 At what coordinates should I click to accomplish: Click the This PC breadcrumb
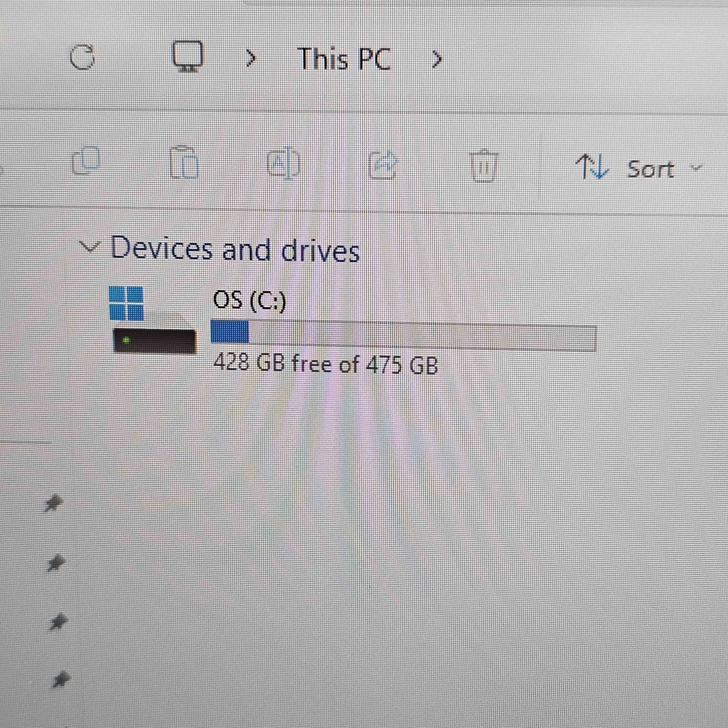click(x=344, y=59)
